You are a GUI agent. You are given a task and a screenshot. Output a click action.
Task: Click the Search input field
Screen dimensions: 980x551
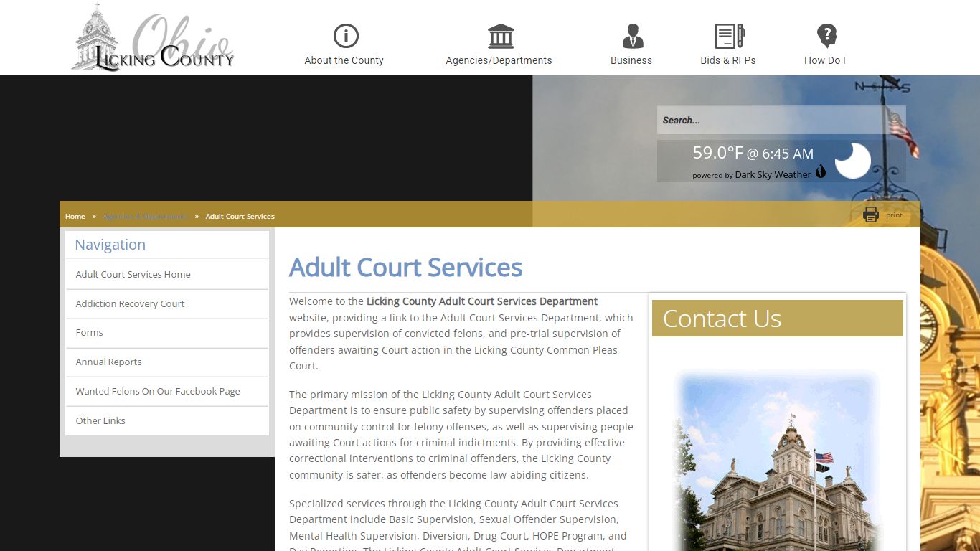(781, 120)
